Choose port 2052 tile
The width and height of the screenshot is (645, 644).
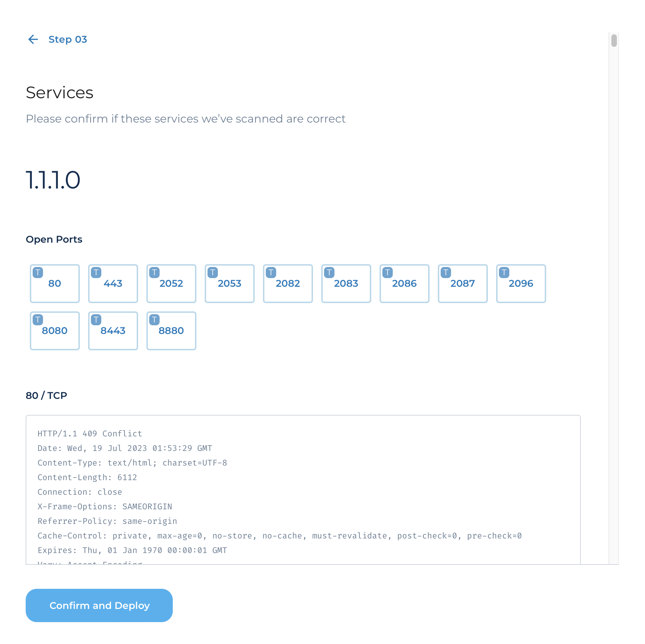171,284
